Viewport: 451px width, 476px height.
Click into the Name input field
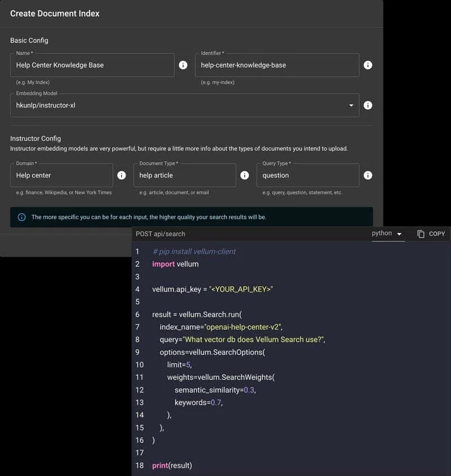click(x=92, y=65)
